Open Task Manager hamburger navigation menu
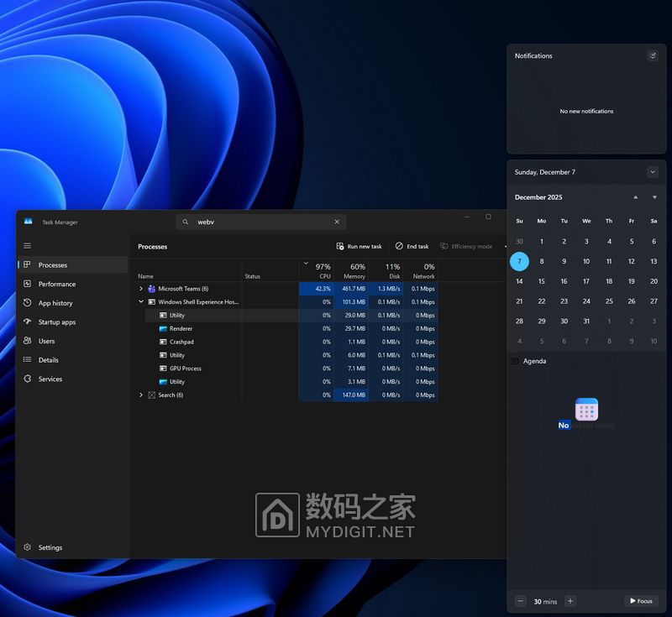Image resolution: width=672 pixels, height=617 pixels. click(x=28, y=246)
